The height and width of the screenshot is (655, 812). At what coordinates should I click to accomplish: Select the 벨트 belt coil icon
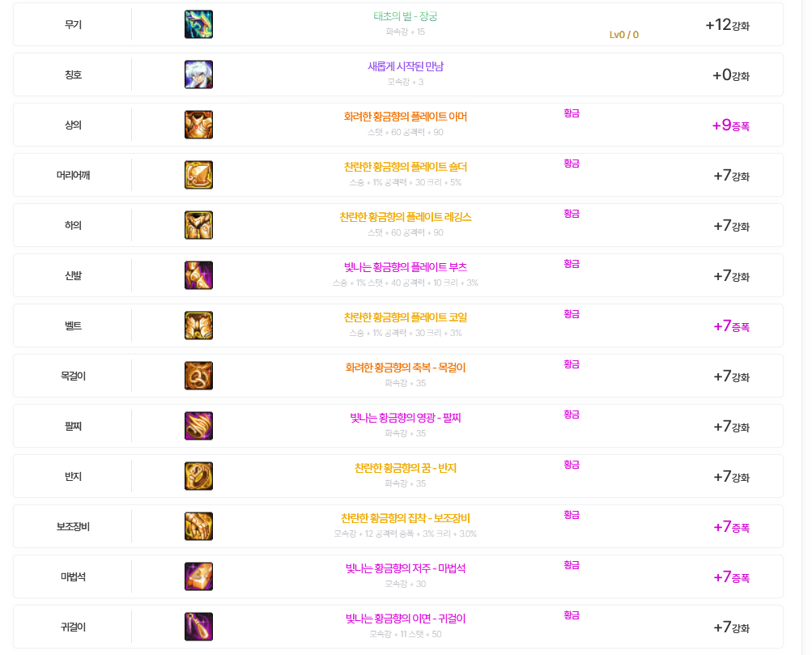(x=199, y=325)
